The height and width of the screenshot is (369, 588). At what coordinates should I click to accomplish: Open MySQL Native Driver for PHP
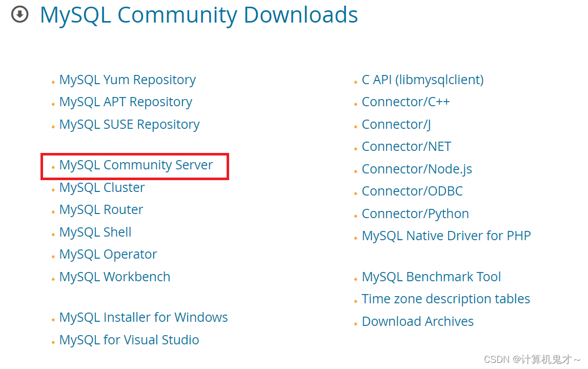coord(446,236)
